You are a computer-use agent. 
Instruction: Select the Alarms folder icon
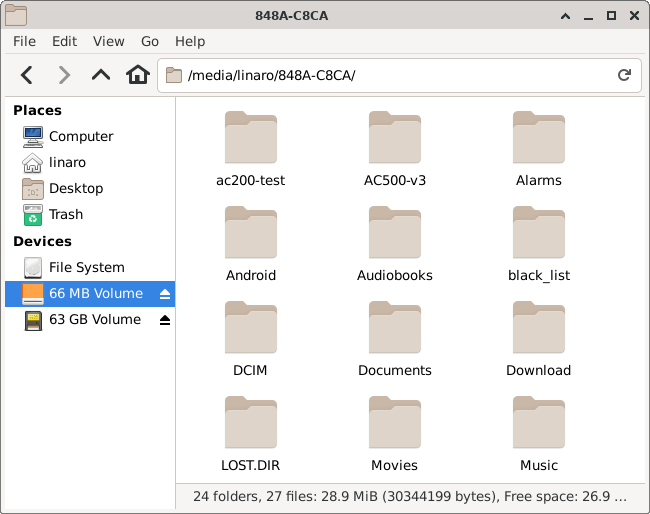tap(538, 137)
